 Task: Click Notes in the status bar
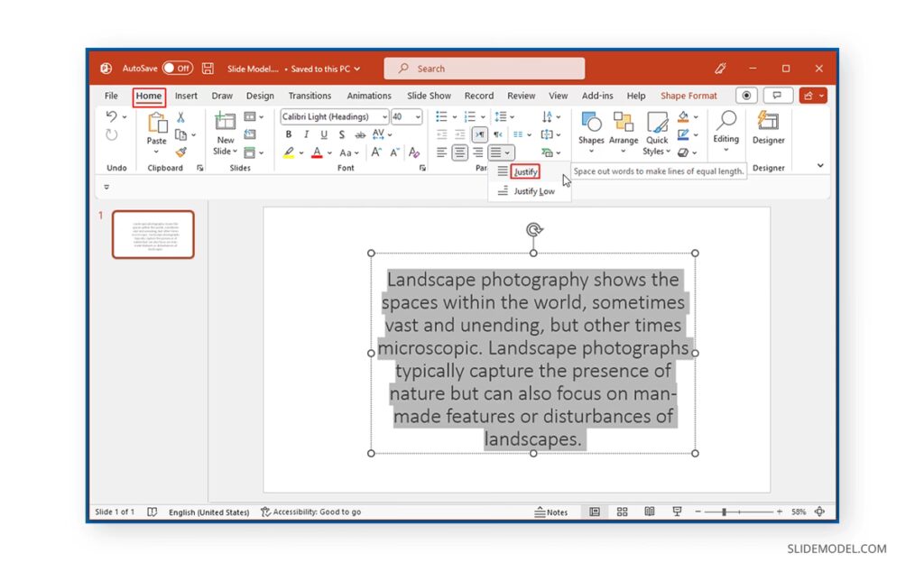click(x=551, y=512)
